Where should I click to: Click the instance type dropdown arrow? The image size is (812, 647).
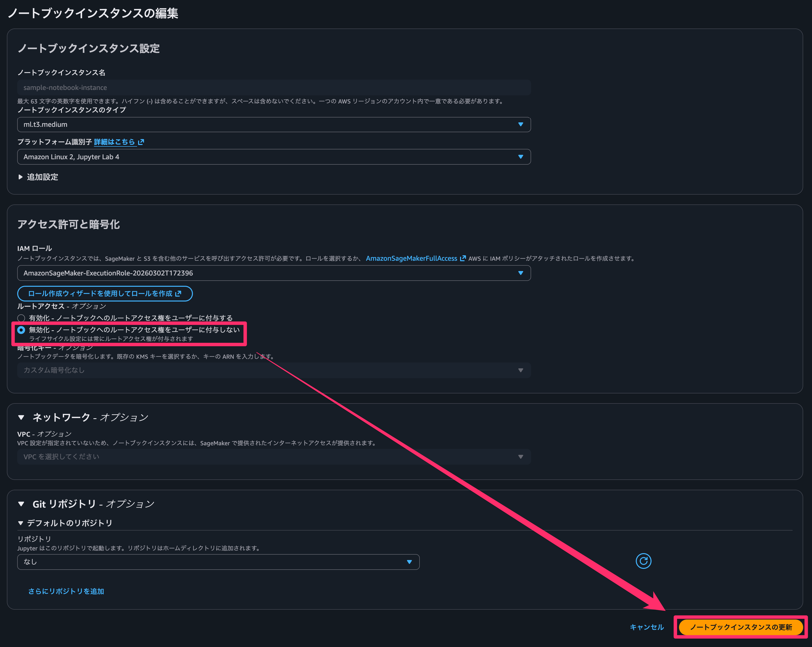click(521, 125)
